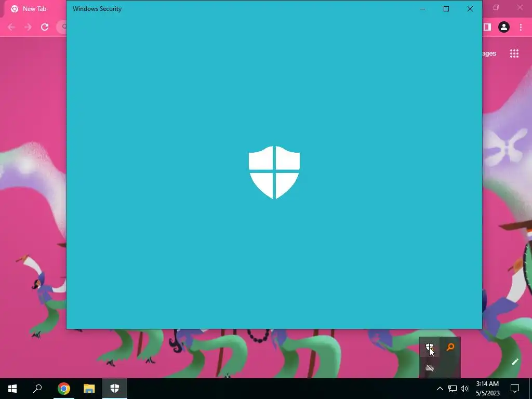Collapse the hidden icons chevron in the taskbar
Image resolution: width=532 pixels, height=399 pixels.
pyautogui.click(x=440, y=389)
